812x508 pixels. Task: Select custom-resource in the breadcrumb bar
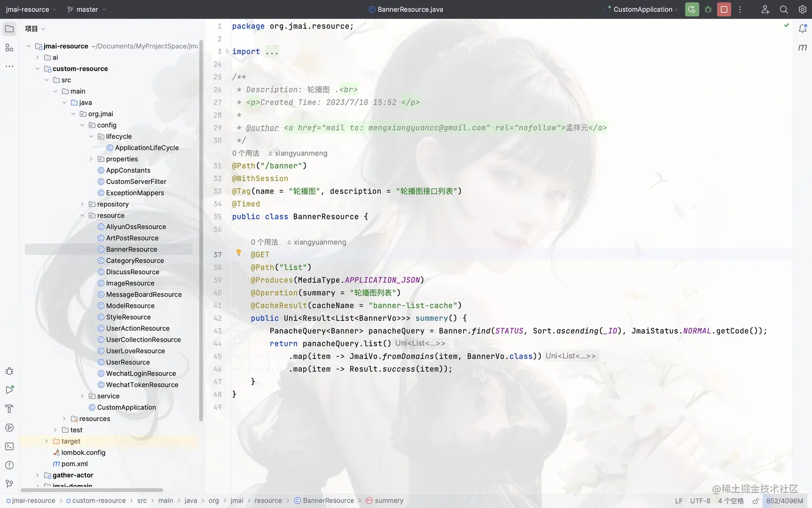(x=96, y=500)
